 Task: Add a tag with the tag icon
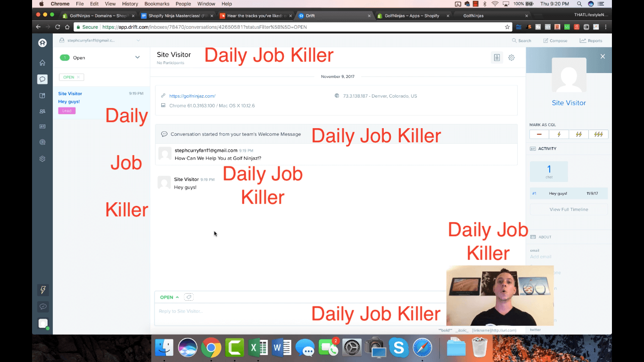pos(189,297)
